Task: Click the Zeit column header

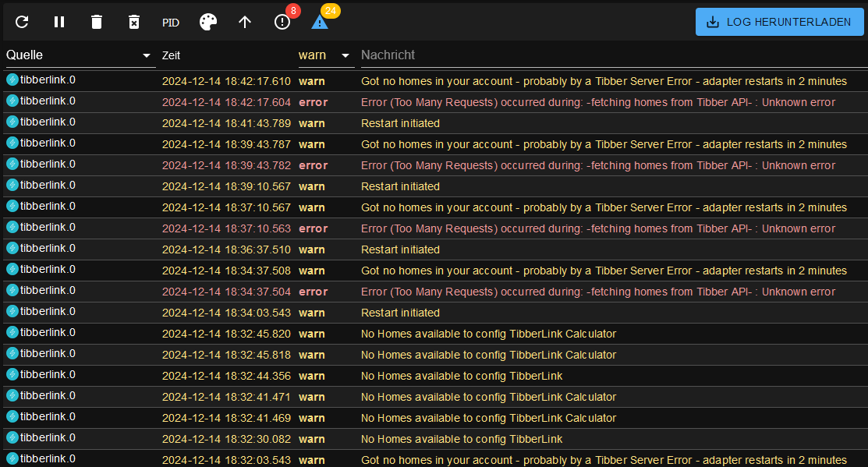Action: coord(172,55)
